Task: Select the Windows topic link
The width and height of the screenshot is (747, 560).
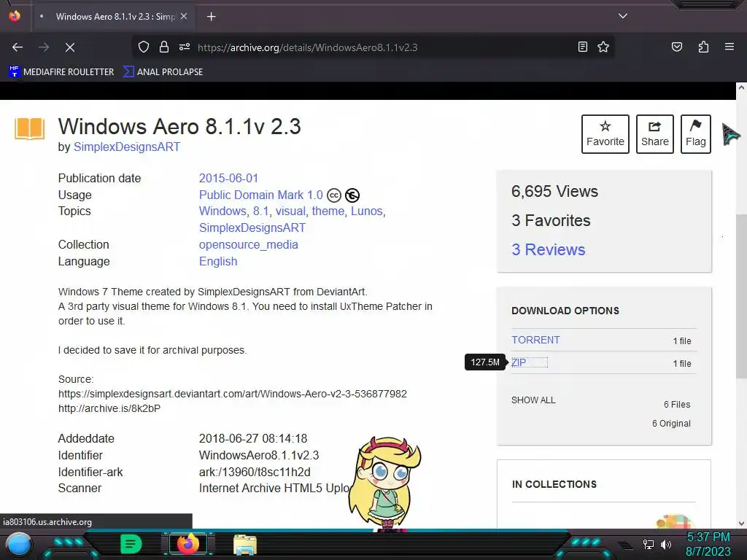Action: click(x=222, y=211)
